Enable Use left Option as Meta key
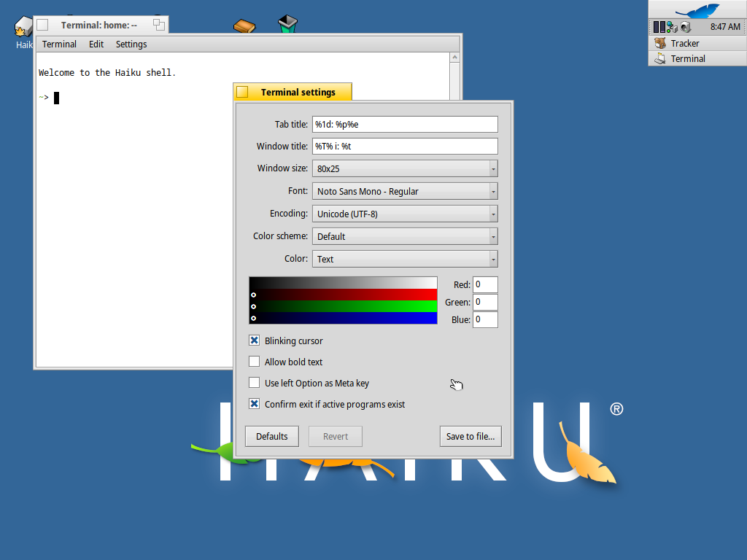 (255, 382)
